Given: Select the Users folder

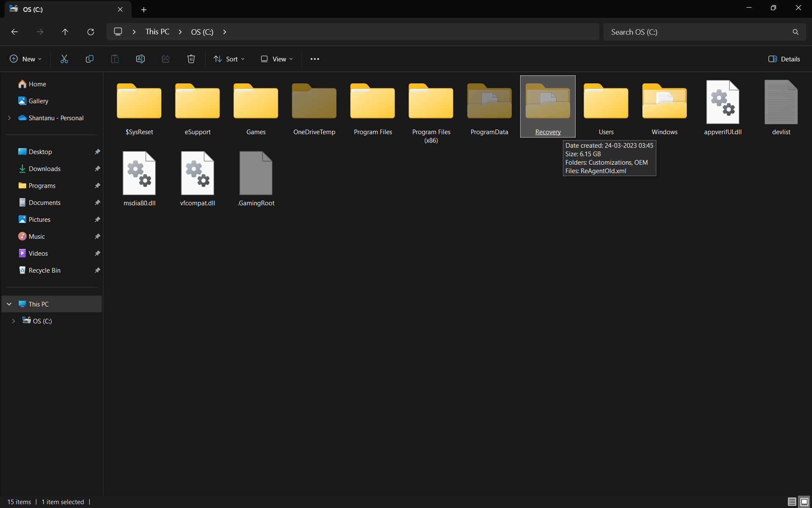Looking at the screenshot, I should coord(606,108).
